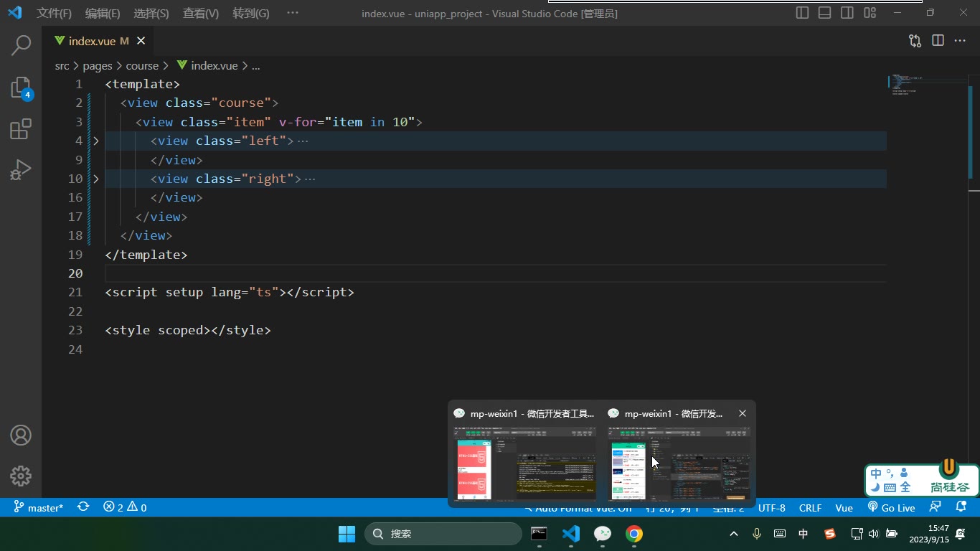Click the Chrome icon in the taskbar

(x=633, y=534)
